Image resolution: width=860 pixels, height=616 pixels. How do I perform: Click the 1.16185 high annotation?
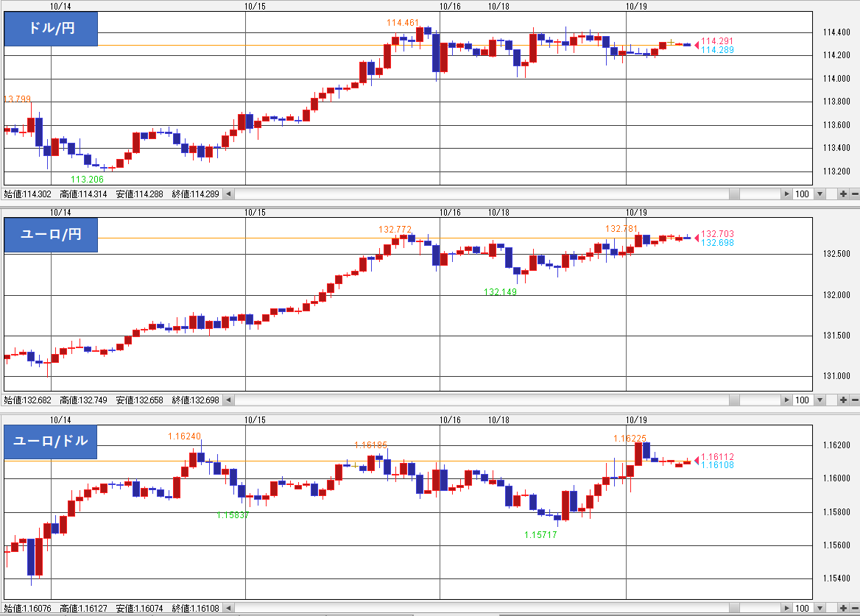371,445
